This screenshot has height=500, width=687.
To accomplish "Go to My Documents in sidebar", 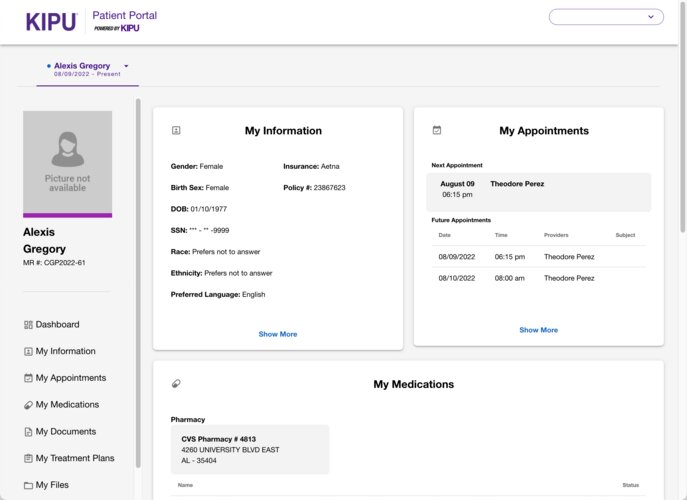I will pyautogui.click(x=66, y=432).
